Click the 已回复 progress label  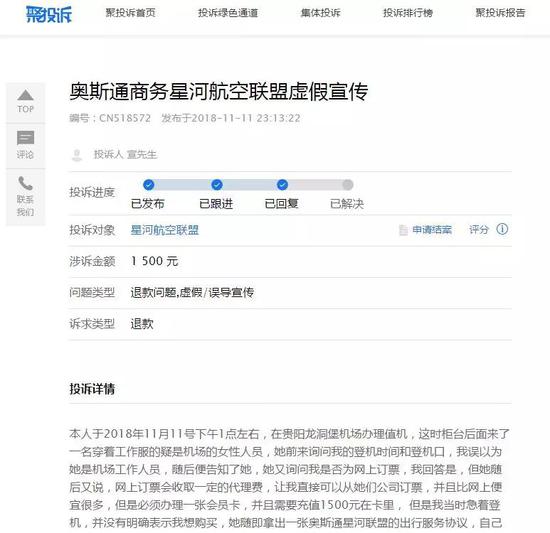tap(281, 204)
